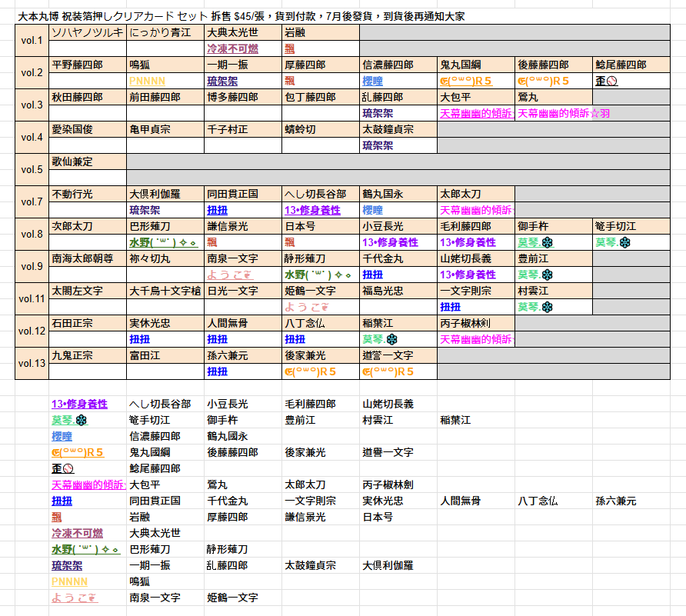
Task: Select the 千子村正 cell
Action: [x=243, y=129]
